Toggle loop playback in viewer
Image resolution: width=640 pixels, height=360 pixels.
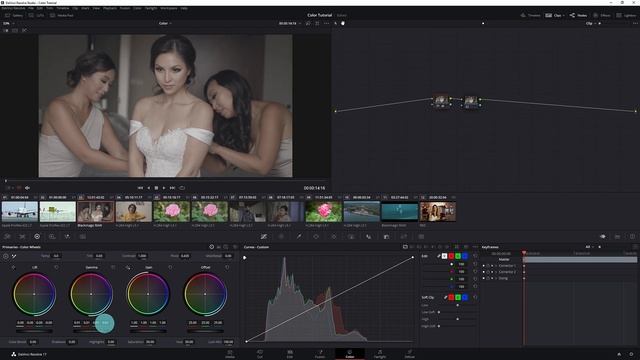coord(182,188)
